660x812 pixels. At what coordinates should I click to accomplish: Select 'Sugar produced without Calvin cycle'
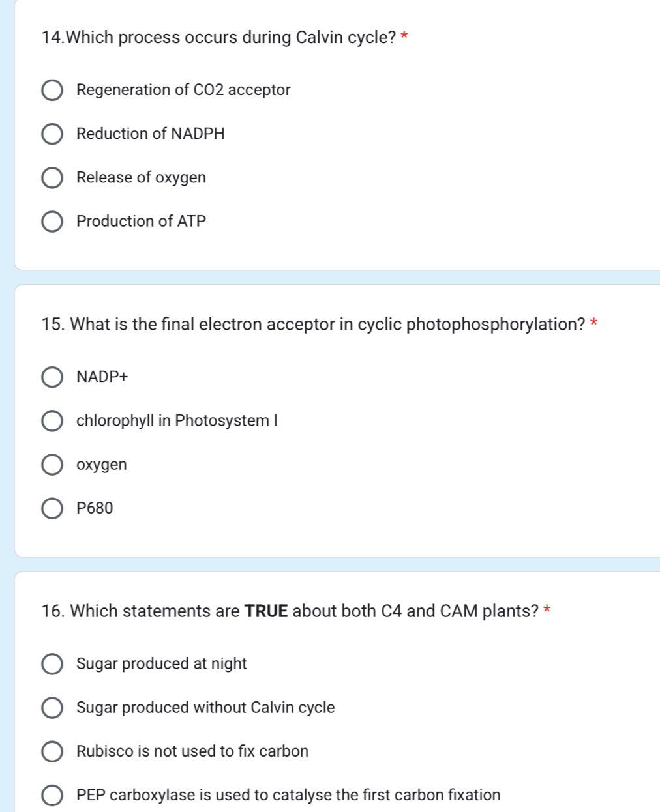pos(52,707)
